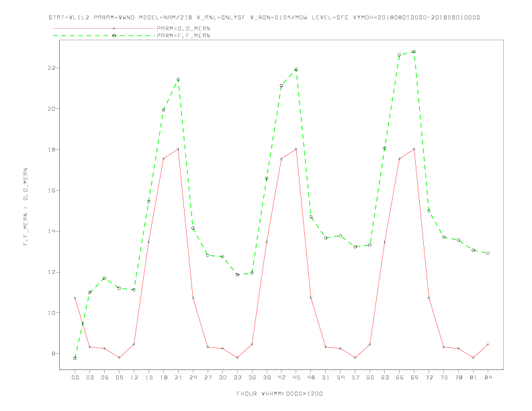532x411 pixels.
Task: Click the x-axis tick label 69
Action: [x=414, y=377]
